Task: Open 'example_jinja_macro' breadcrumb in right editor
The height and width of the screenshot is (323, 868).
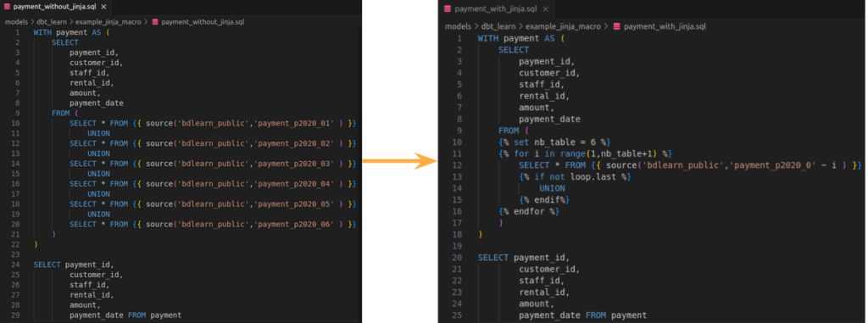Action: 563,26
